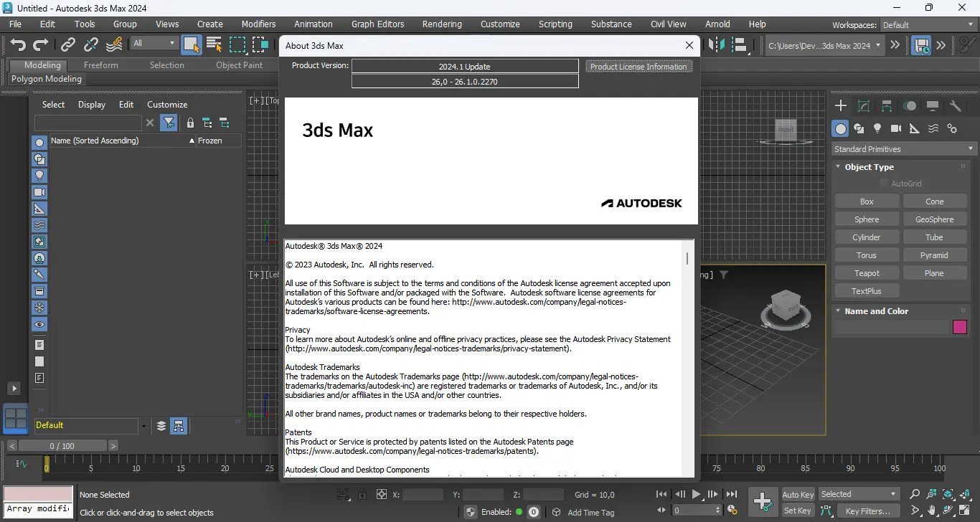The width and height of the screenshot is (980, 522).
Task: Create a Teapot primitive button
Action: coord(867,273)
